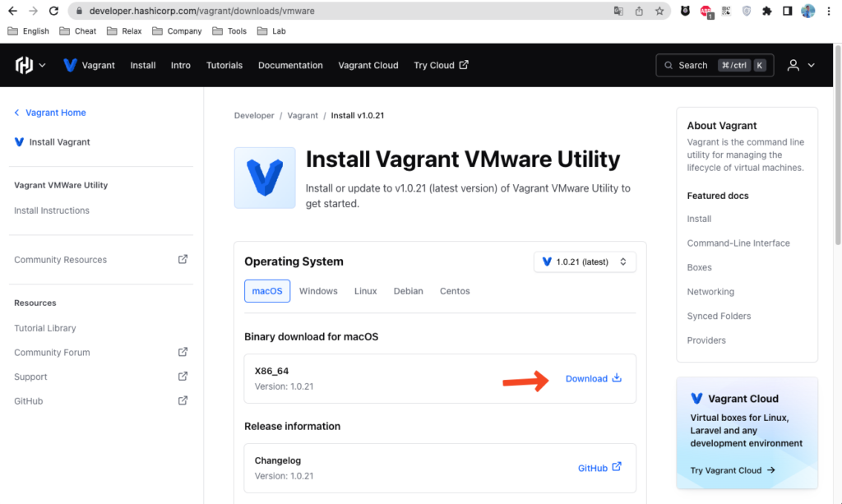Open the Lab bookmarks folder
Image resolution: width=842 pixels, height=504 pixels.
[x=271, y=31]
